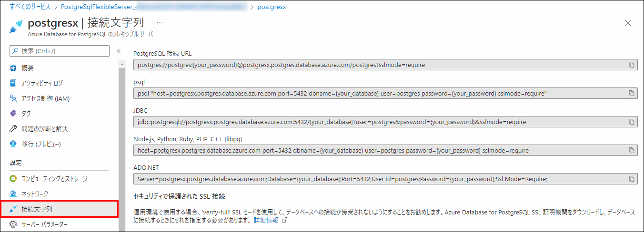Close the postgresx blade

628,23
